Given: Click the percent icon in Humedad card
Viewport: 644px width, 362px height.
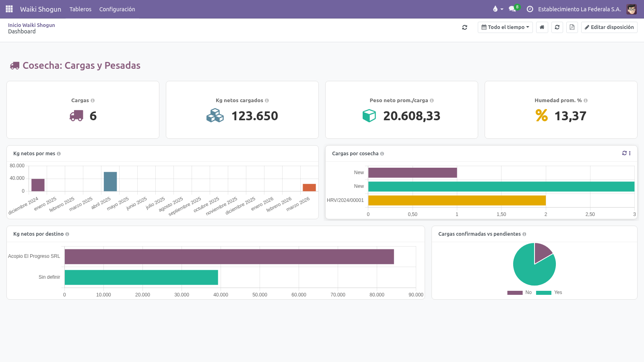Looking at the screenshot, I should 542,116.
